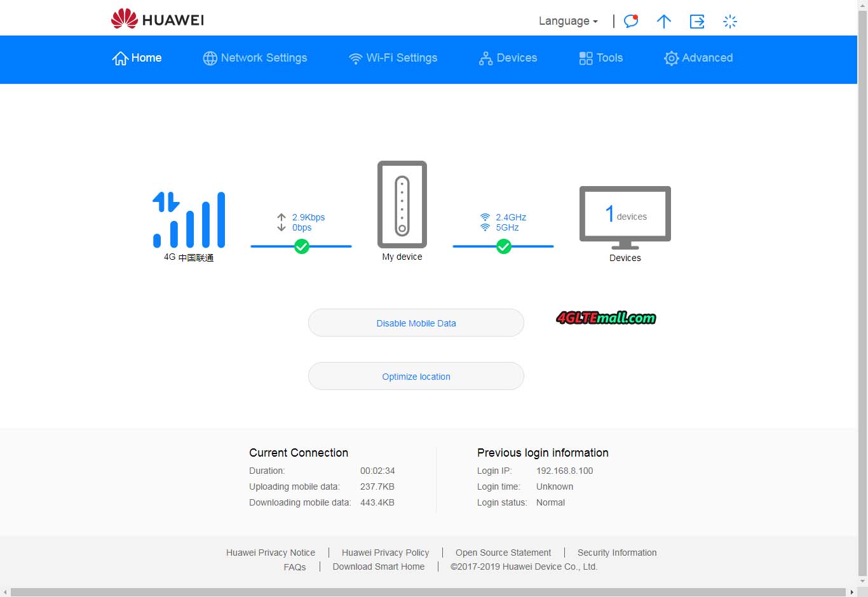Click the Huawei logo
Viewport: 868px width, 597px height.
[x=157, y=19]
